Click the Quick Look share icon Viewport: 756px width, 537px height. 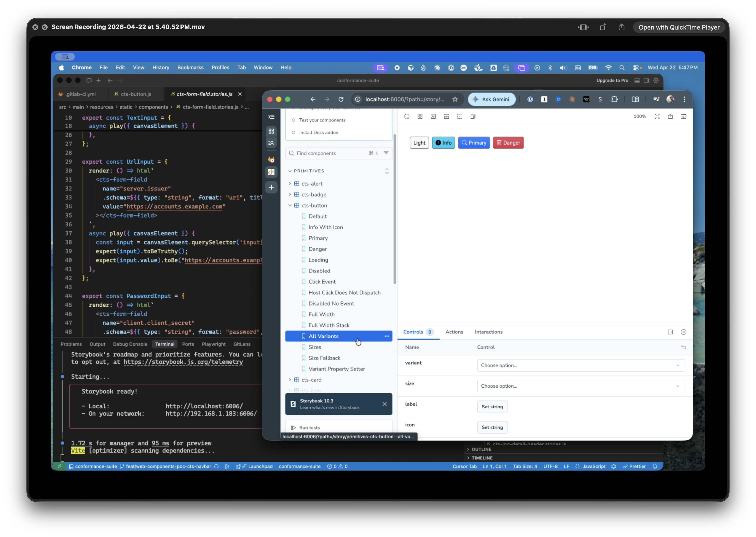(621, 27)
